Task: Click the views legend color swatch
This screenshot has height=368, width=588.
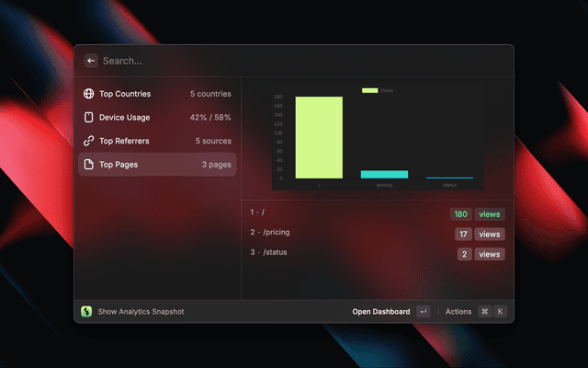Action: (x=369, y=90)
